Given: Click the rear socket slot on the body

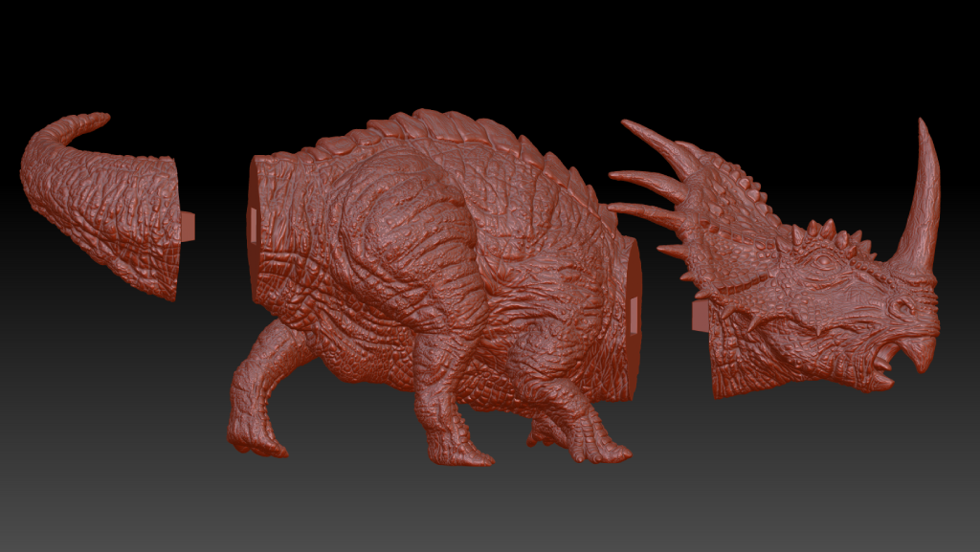Looking at the screenshot, I should point(253,224).
